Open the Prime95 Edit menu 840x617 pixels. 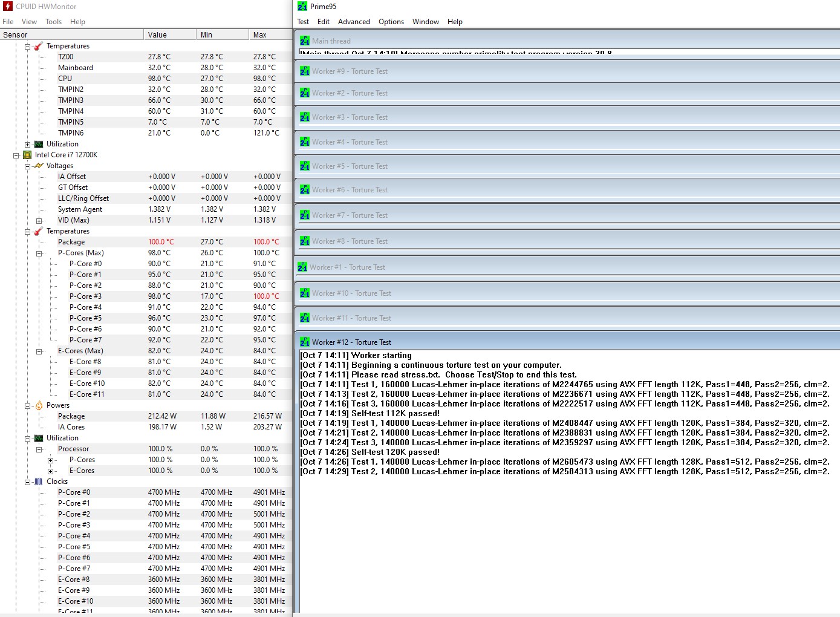click(x=324, y=22)
